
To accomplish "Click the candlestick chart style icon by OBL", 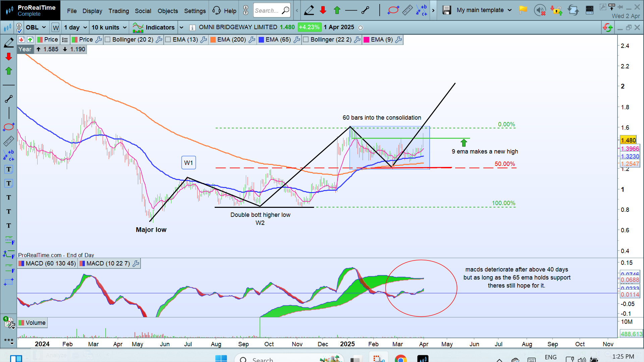I will click(x=7, y=27).
